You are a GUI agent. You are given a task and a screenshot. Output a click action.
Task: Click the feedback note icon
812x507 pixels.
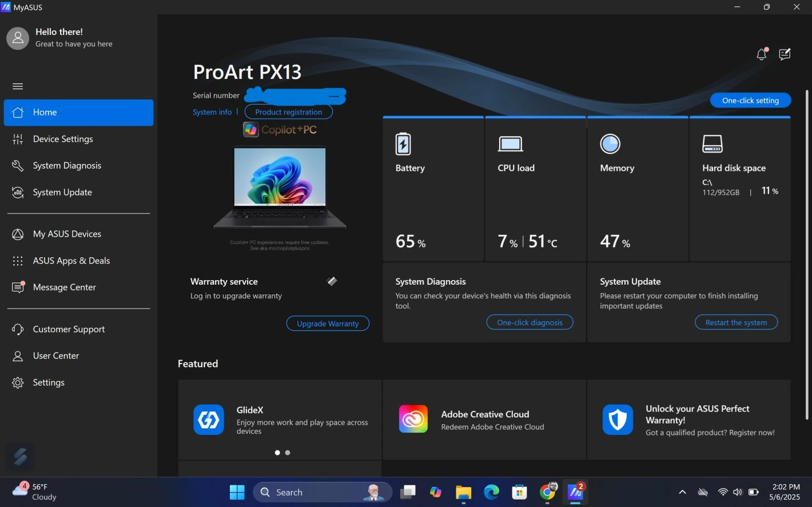click(x=785, y=55)
